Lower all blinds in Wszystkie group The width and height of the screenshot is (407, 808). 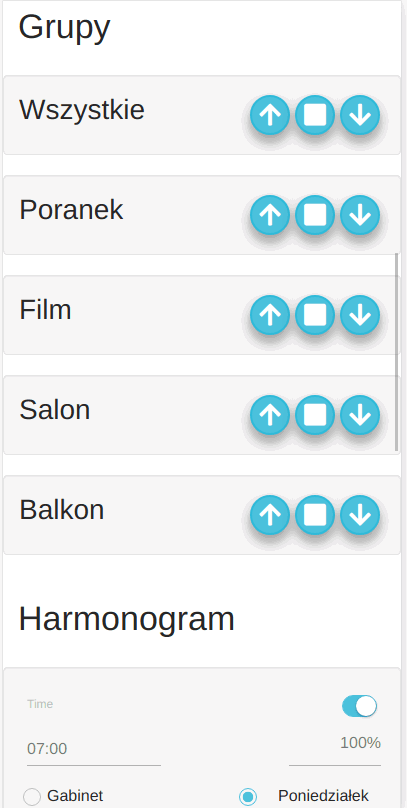[360, 115]
